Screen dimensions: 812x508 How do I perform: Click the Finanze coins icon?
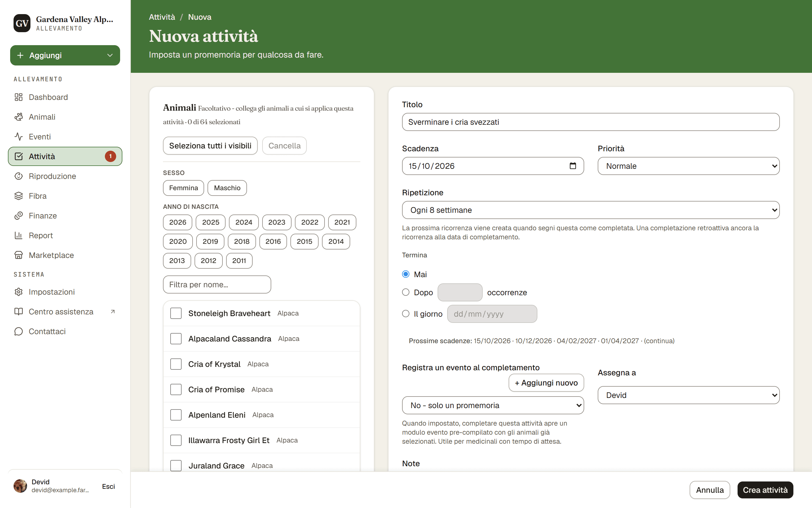point(18,216)
